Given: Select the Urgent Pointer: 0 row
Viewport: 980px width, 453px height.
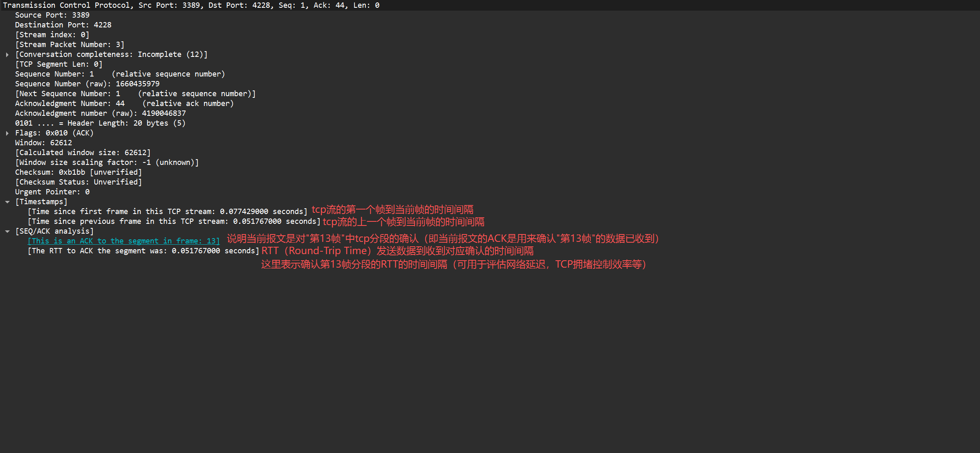Looking at the screenshot, I should tap(52, 192).
